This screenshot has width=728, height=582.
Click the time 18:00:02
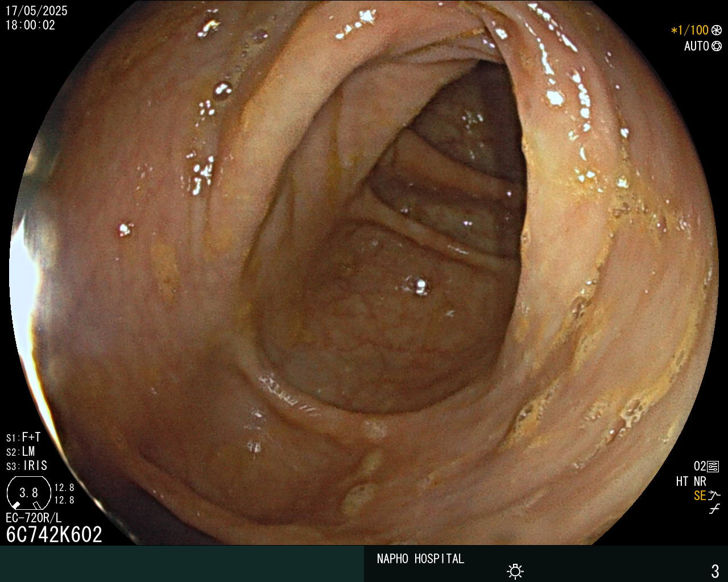31,25
